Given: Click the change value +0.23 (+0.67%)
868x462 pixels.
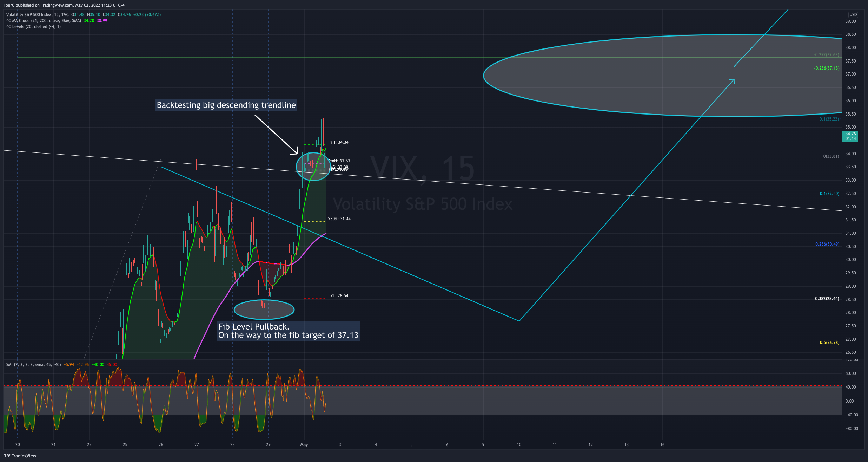Looking at the screenshot, I should pos(147,15).
